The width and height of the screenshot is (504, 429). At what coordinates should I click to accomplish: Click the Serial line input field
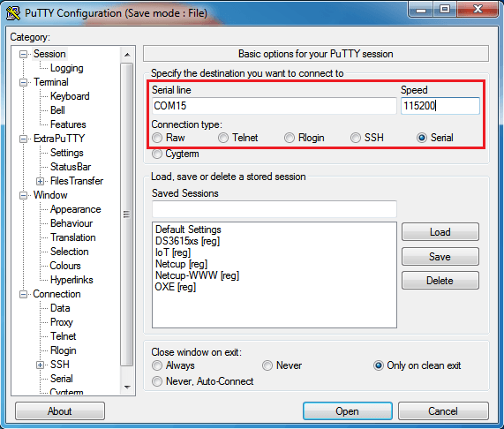pyautogui.click(x=275, y=106)
